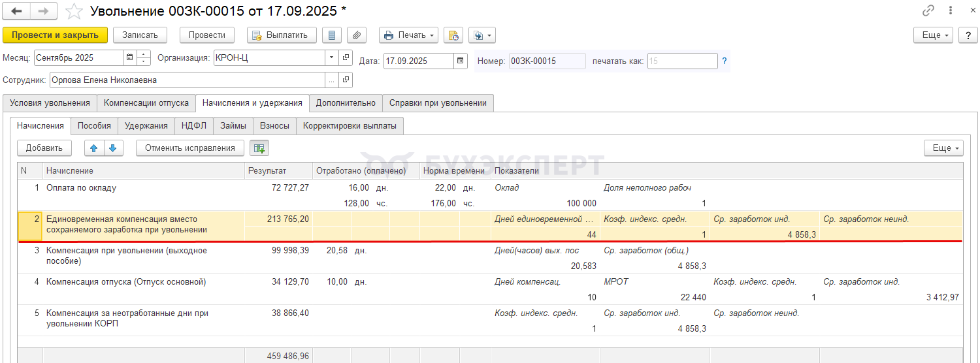Move row up with arrow
The width and height of the screenshot is (980, 363).
pos(94,148)
